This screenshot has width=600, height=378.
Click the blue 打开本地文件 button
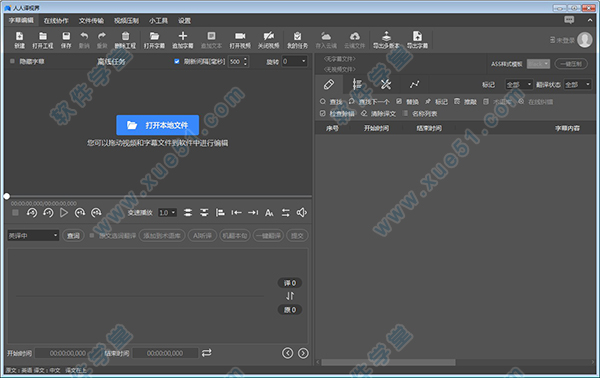[158, 125]
